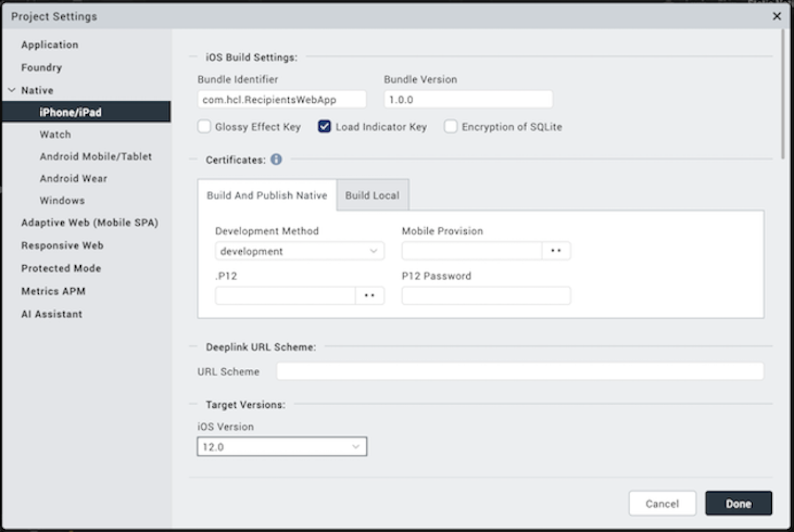Viewport: 794px width, 532px height.
Task: Select AI Assistant in the sidebar
Action: click(51, 314)
